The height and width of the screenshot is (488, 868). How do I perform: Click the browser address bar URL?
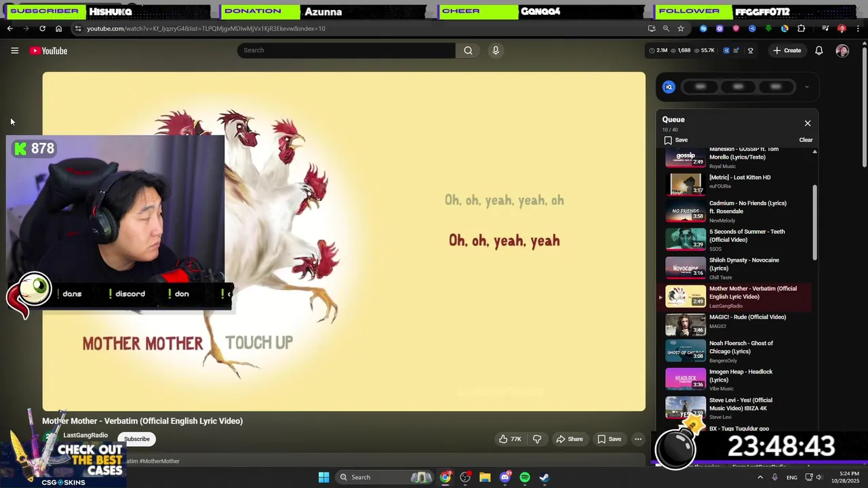pyautogui.click(x=206, y=28)
